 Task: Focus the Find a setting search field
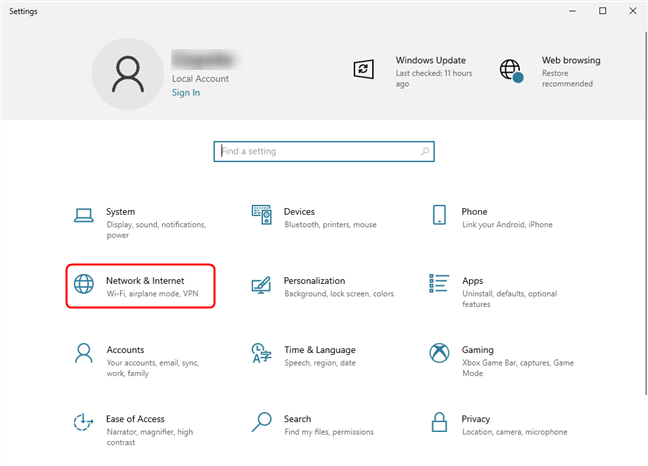(324, 152)
